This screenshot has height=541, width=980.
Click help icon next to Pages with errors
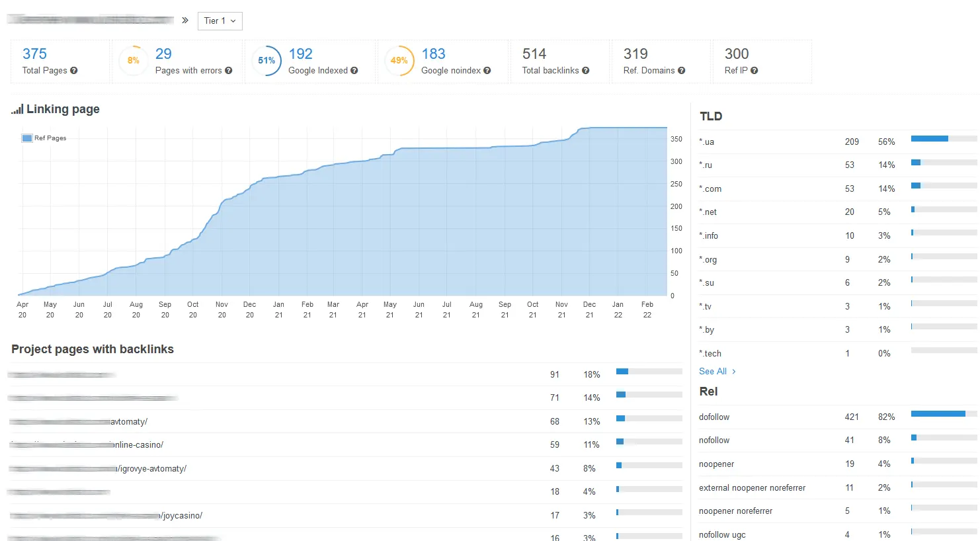tap(229, 71)
